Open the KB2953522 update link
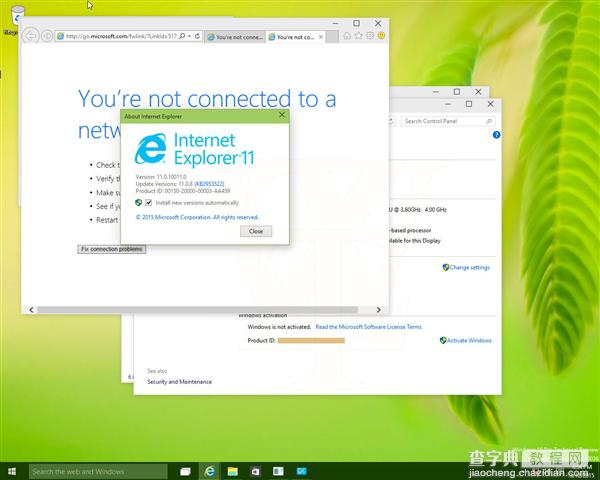Image resolution: width=600 pixels, height=480 pixels. click(209, 184)
